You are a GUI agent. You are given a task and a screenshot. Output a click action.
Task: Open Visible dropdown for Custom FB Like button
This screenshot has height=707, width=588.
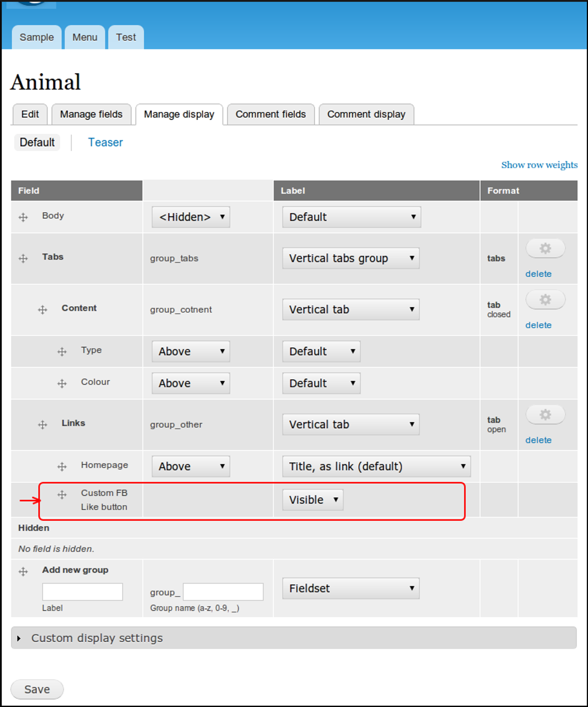(313, 500)
